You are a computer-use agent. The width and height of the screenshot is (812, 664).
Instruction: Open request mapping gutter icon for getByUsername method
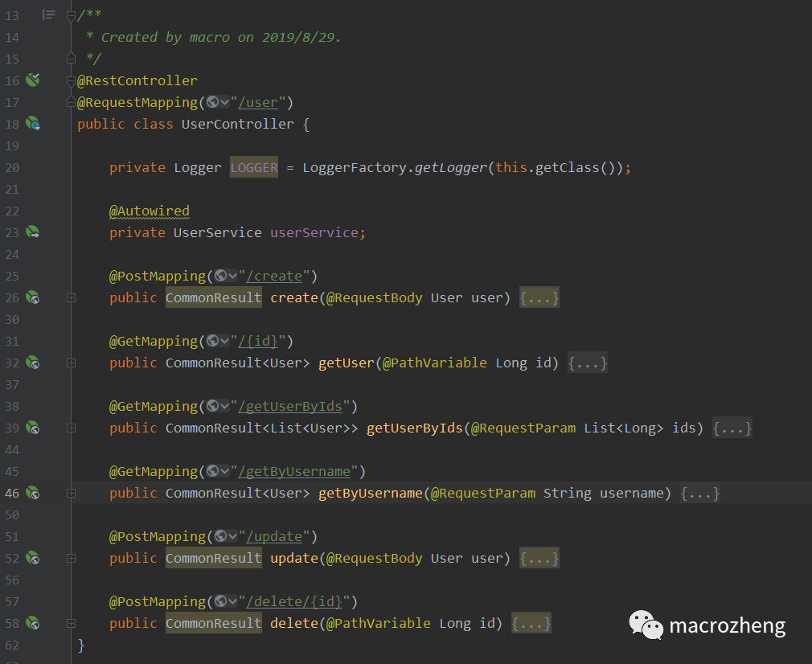33,493
